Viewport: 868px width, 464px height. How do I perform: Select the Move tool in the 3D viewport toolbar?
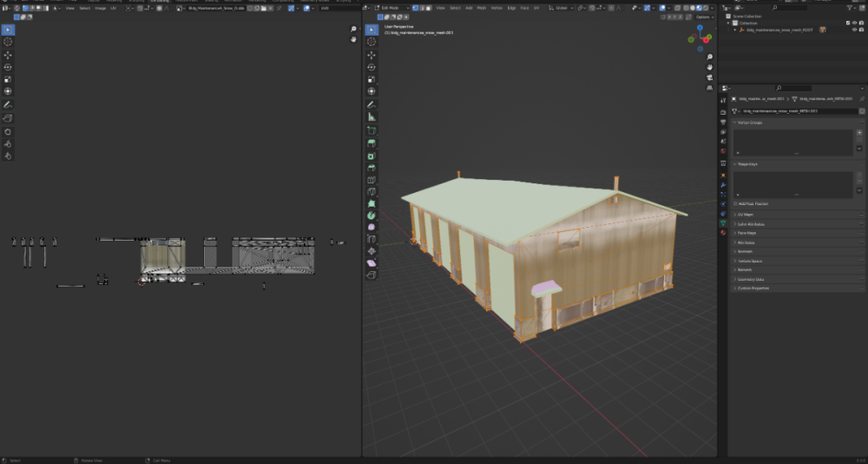click(x=372, y=54)
